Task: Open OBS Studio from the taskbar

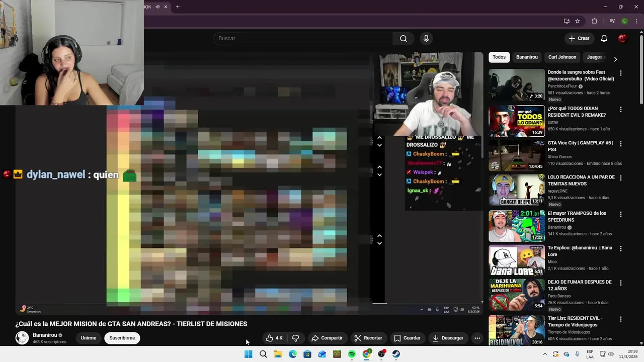Action: point(381,354)
